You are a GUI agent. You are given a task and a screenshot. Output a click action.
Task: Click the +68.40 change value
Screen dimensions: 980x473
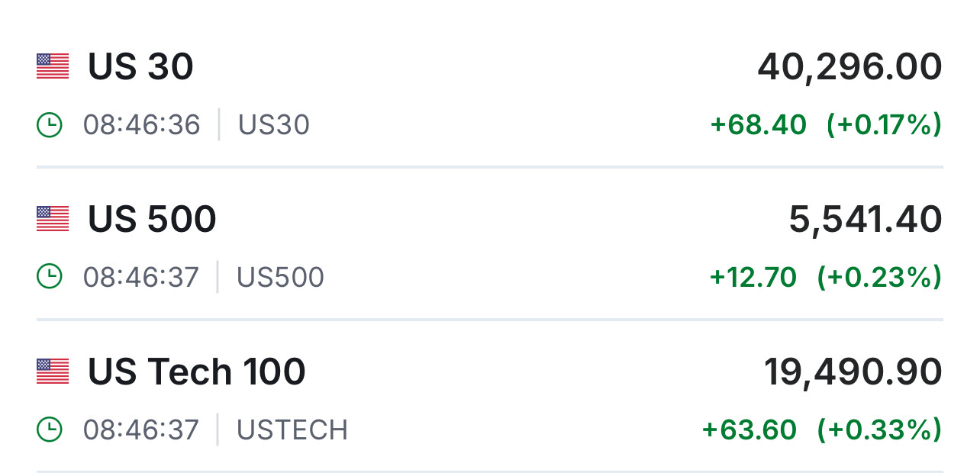point(758,124)
